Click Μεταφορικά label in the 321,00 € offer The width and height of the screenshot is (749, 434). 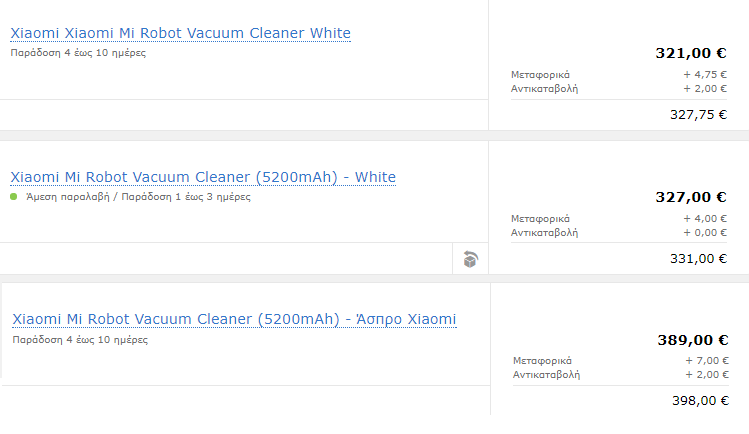(x=540, y=74)
